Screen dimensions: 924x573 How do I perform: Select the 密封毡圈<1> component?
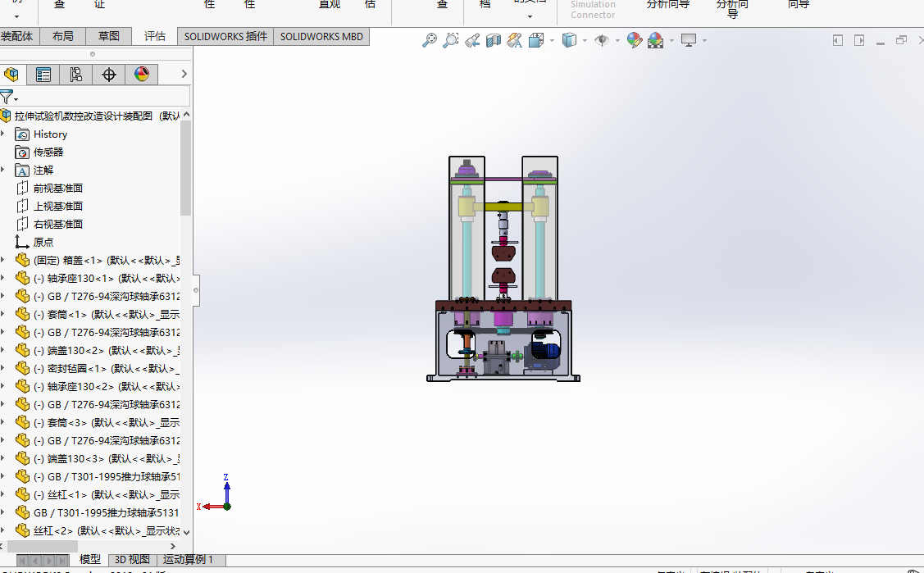tap(106, 369)
